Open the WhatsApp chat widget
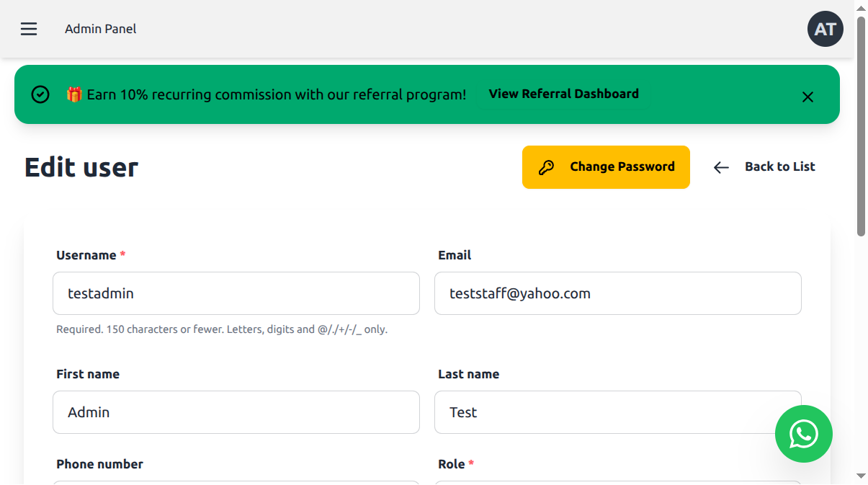 pos(803,434)
